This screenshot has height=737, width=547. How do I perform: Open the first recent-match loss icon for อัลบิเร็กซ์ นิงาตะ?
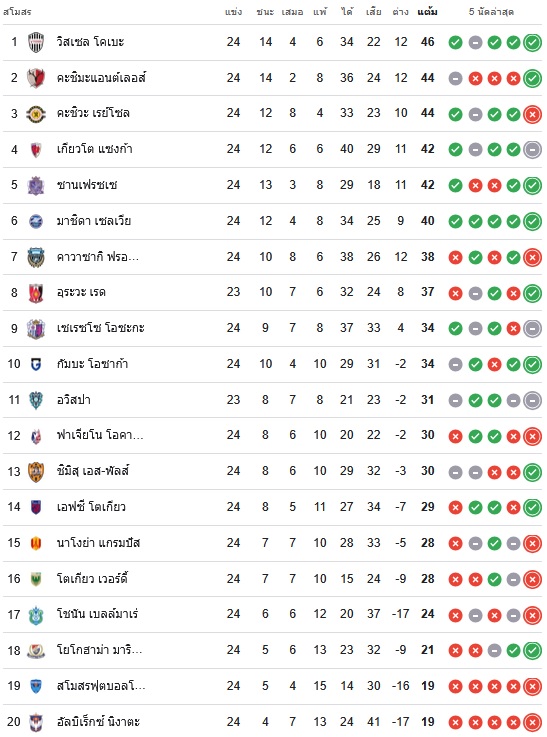[455, 722]
